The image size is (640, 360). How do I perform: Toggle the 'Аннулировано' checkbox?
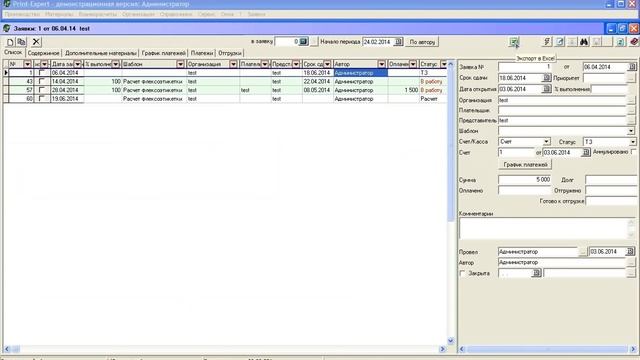[x=633, y=152]
